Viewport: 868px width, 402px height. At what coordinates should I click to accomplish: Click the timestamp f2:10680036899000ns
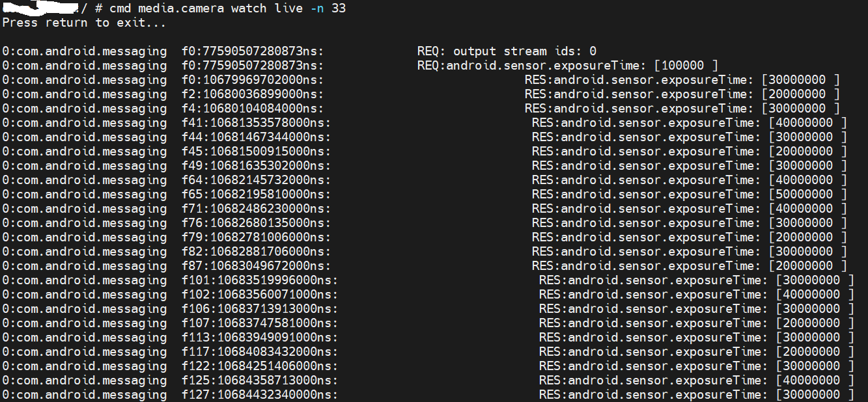253,94
